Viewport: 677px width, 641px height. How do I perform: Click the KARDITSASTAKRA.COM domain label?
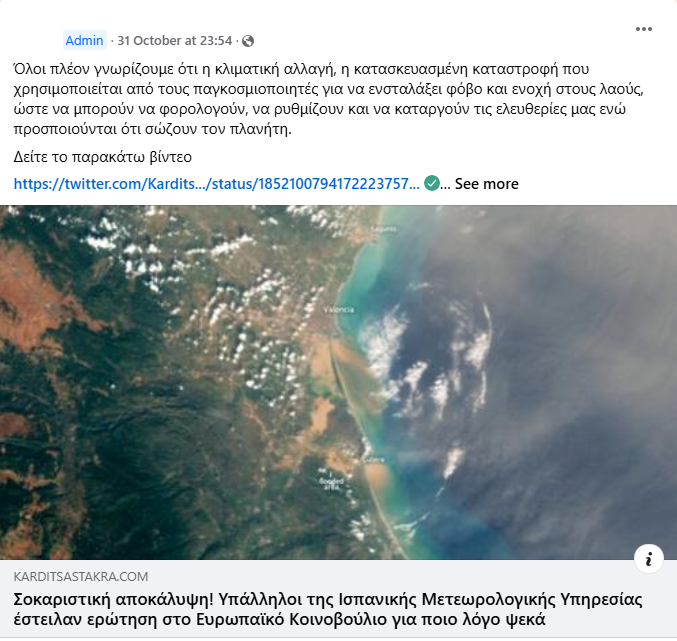(x=81, y=577)
